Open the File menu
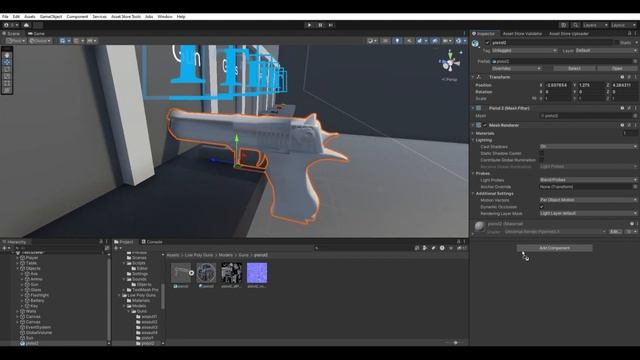Image resolution: width=640 pixels, height=360 pixels. [5, 17]
